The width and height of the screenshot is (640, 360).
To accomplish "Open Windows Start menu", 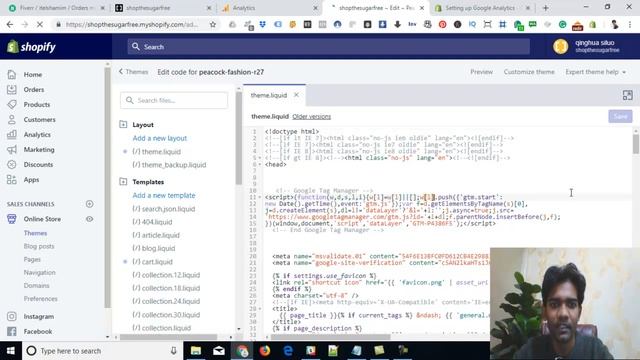I will [x=11, y=351].
